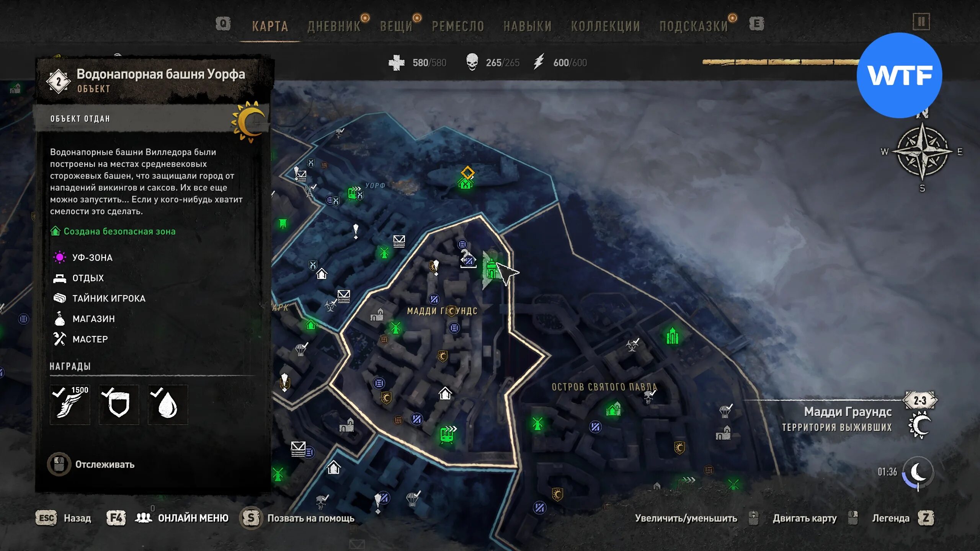Click the green water tower marker under the cursor
Screen dimensions: 980x551
(492, 269)
